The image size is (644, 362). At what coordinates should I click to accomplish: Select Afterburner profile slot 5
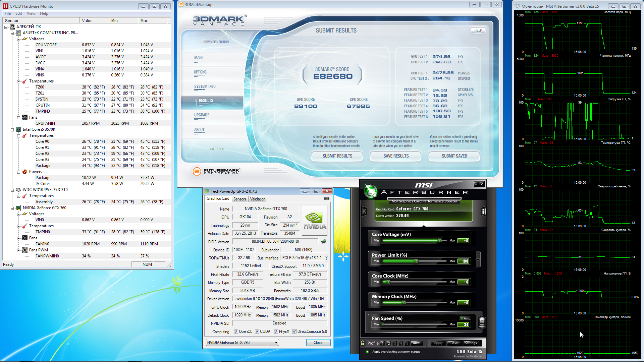coord(407,343)
